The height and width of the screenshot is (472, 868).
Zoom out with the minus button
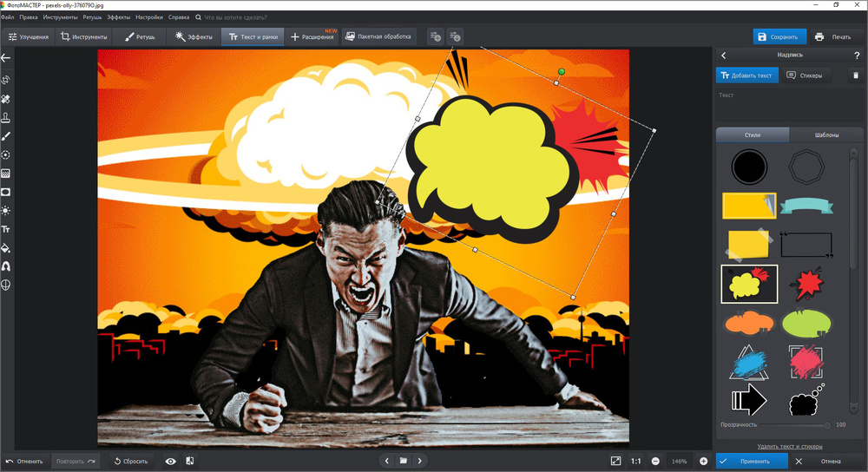[x=655, y=461]
